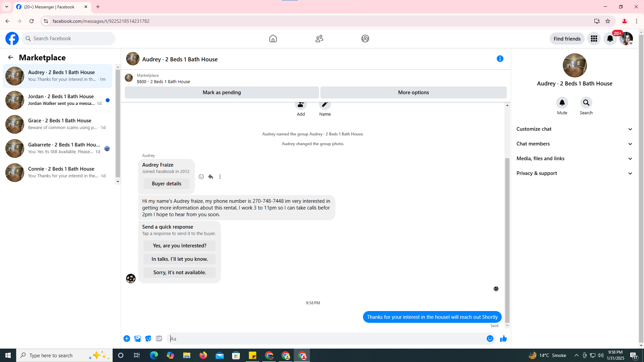Install the app from the address bar icon

(x=597, y=21)
